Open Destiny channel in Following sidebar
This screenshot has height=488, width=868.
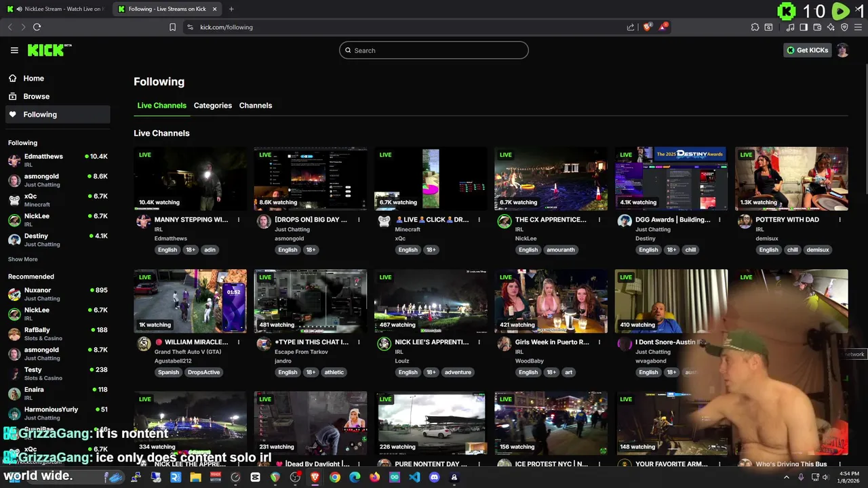[x=58, y=240]
